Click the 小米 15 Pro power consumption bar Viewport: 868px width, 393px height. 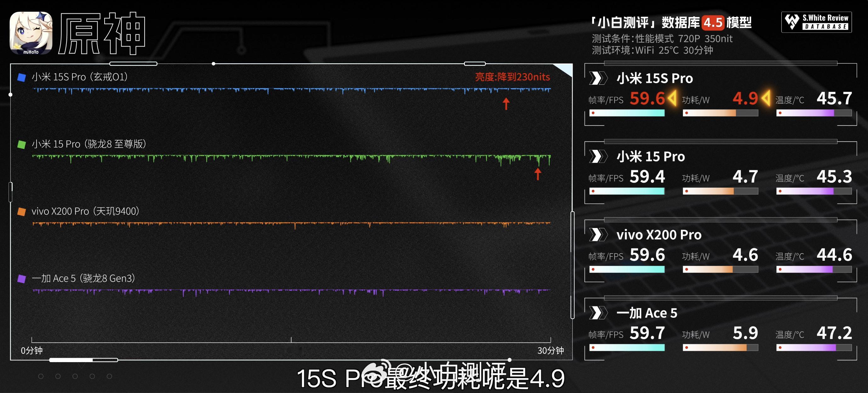pyautogui.click(x=720, y=191)
